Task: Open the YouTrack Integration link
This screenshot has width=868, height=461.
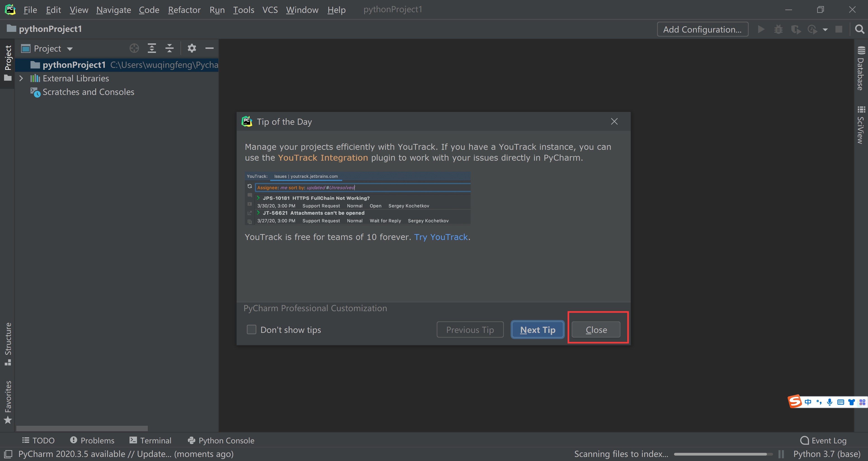Action: 323,158
